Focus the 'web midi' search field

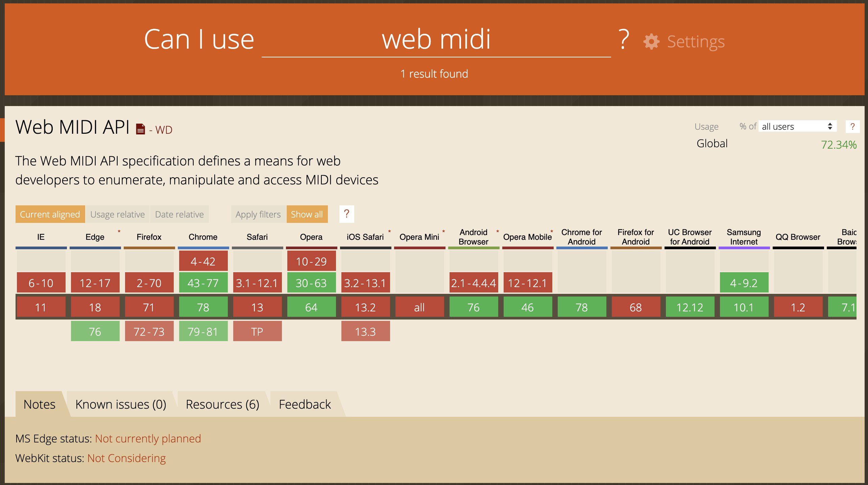point(436,40)
